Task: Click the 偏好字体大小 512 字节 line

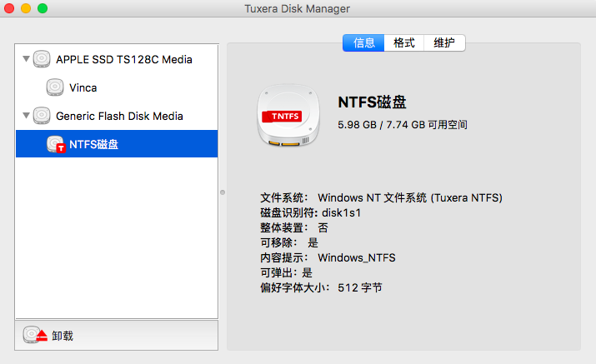Action: click(x=321, y=287)
